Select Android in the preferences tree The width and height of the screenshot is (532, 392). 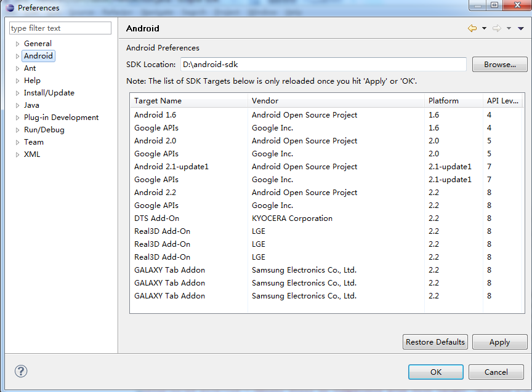(38, 56)
